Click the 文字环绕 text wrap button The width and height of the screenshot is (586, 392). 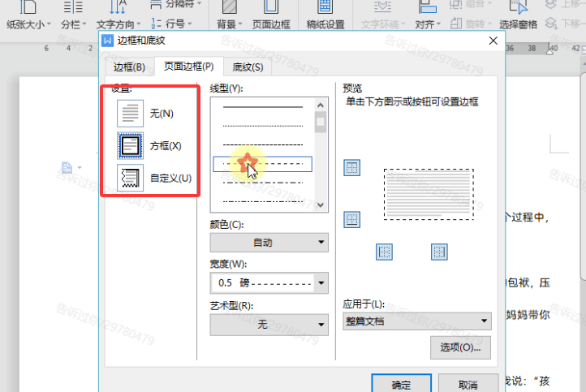click(x=383, y=15)
